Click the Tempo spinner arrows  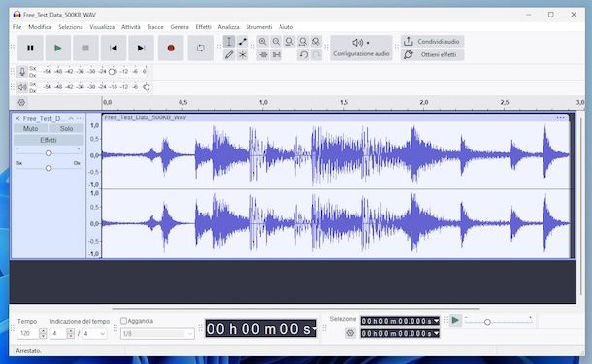(43, 333)
